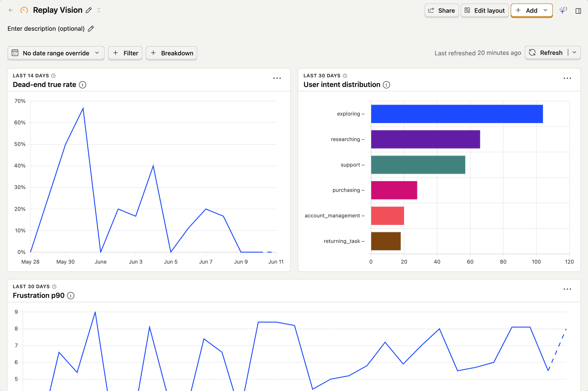
Task: Click the Enter description (optional) text
Action: pyautogui.click(x=46, y=29)
